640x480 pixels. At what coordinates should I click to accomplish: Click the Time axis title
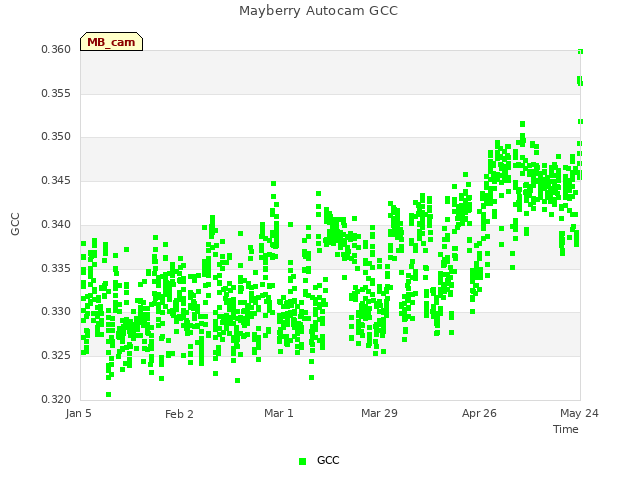coord(566,429)
